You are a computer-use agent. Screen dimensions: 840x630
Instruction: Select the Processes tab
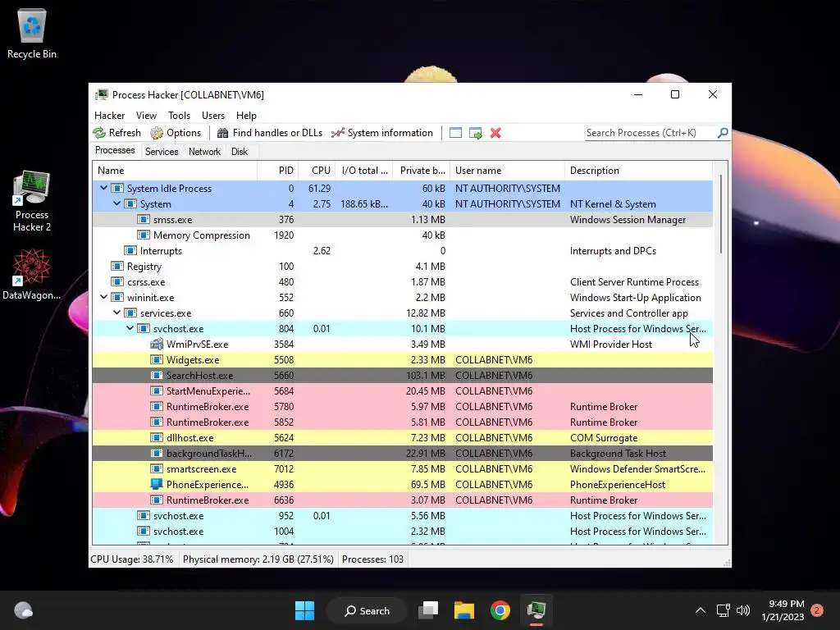115,151
